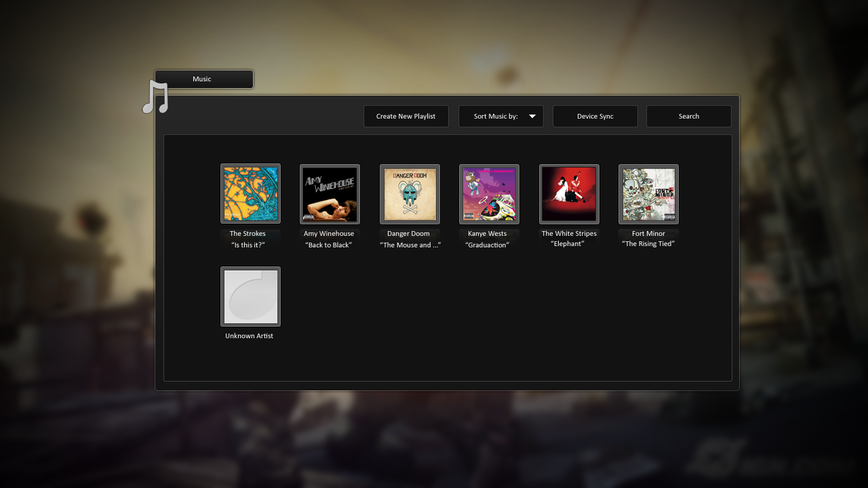Open the Music tab
The image size is (868, 488).
[x=204, y=79]
